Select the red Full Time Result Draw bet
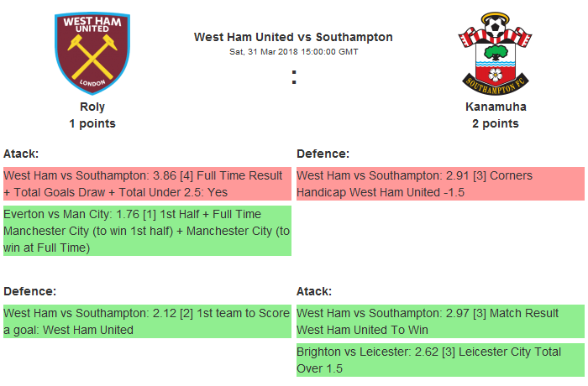Screen dimensions: 588x386 [x=147, y=185]
